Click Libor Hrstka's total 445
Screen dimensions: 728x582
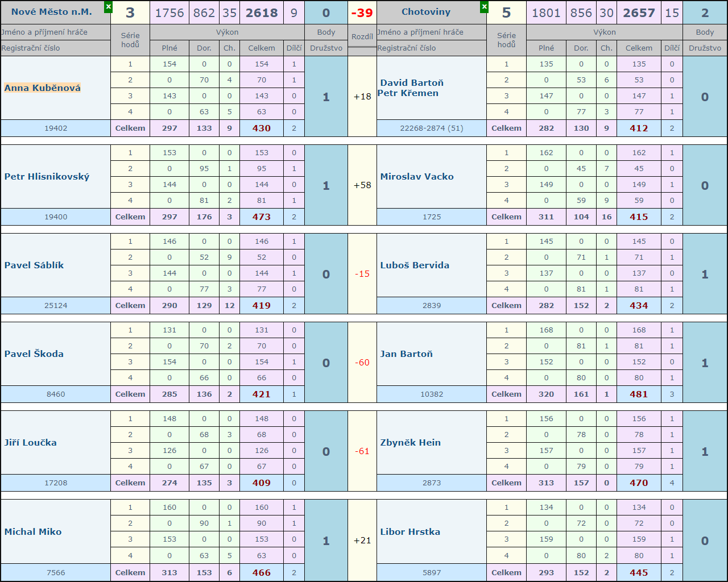click(x=639, y=573)
